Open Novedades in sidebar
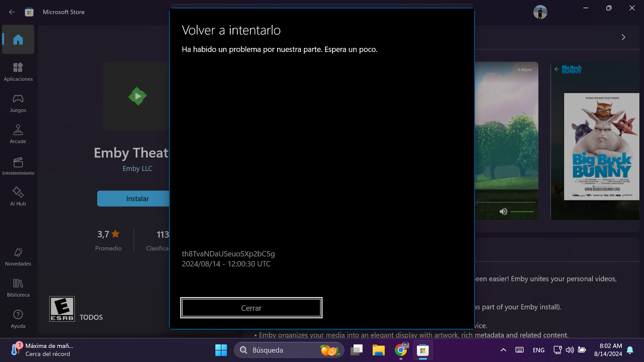The width and height of the screenshot is (644, 362). [18, 256]
